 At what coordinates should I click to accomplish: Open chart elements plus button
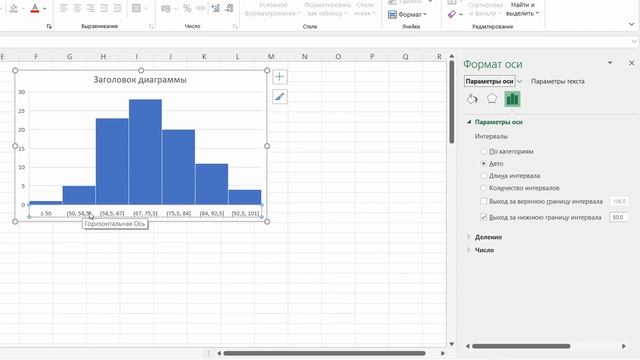point(280,77)
